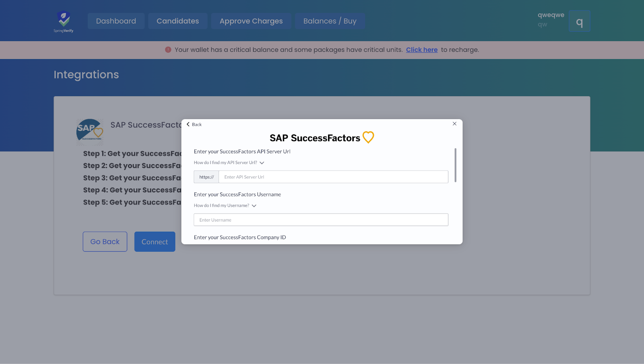Click 'Step 5: Get your SuccessFactors' text
This screenshot has width=644, height=364.
click(x=132, y=202)
